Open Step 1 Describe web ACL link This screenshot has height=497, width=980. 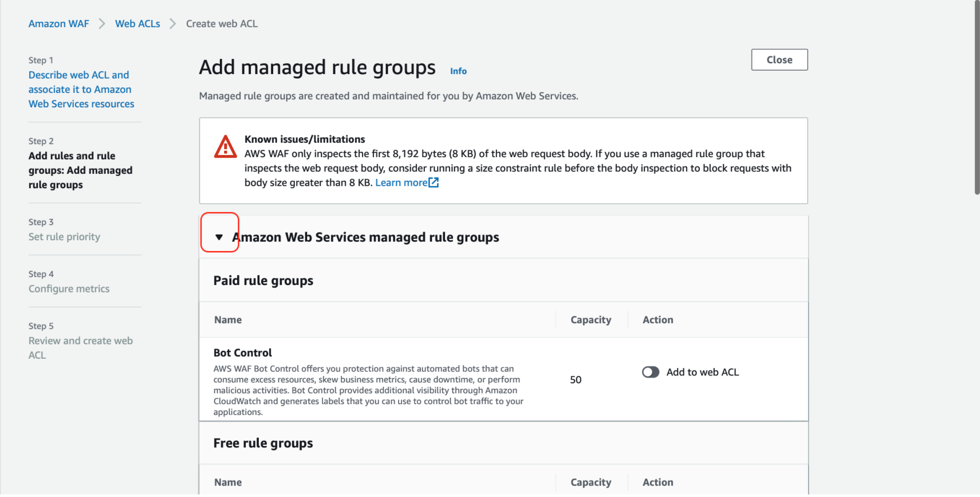pos(82,89)
